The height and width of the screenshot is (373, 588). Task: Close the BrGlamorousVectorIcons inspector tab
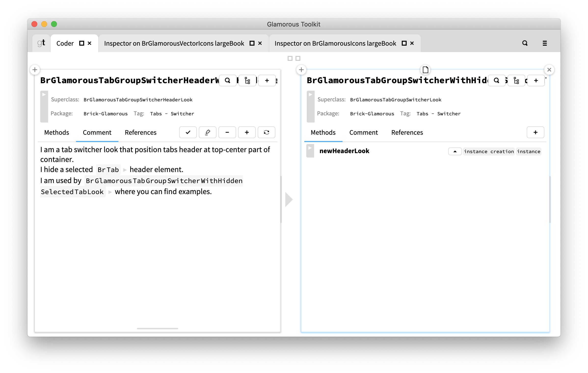(x=260, y=43)
